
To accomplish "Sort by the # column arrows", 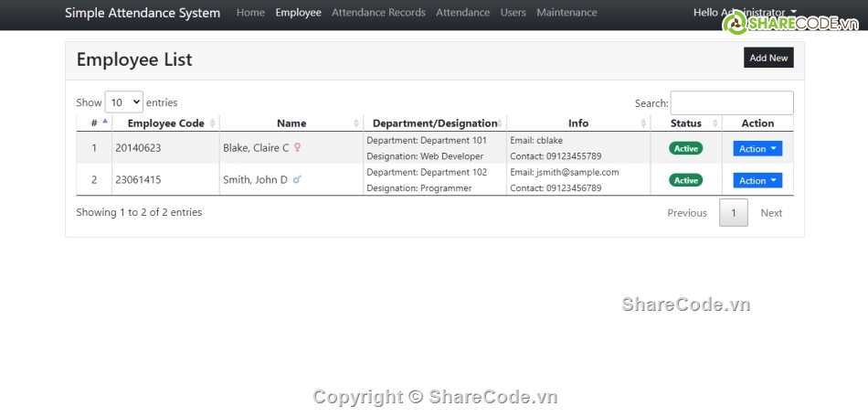I will coord(104,123).
